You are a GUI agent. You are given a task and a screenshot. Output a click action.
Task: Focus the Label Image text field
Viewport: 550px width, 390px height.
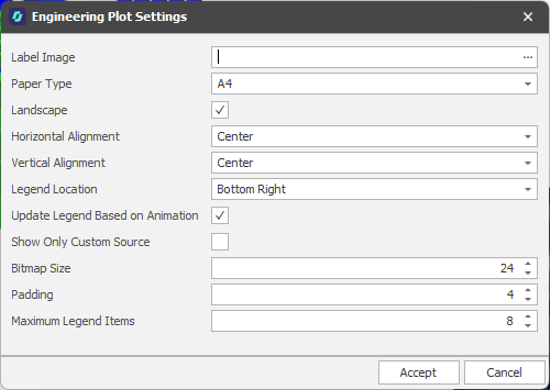click(367, 57)
